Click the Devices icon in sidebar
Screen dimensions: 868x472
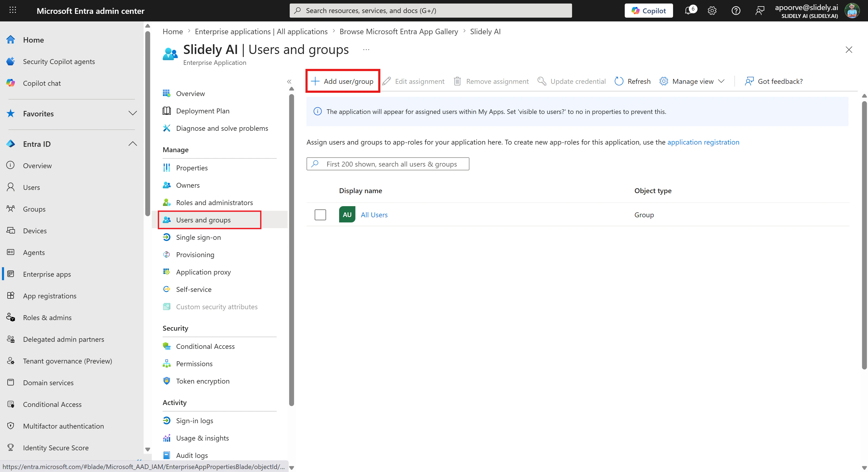[11, 231]
